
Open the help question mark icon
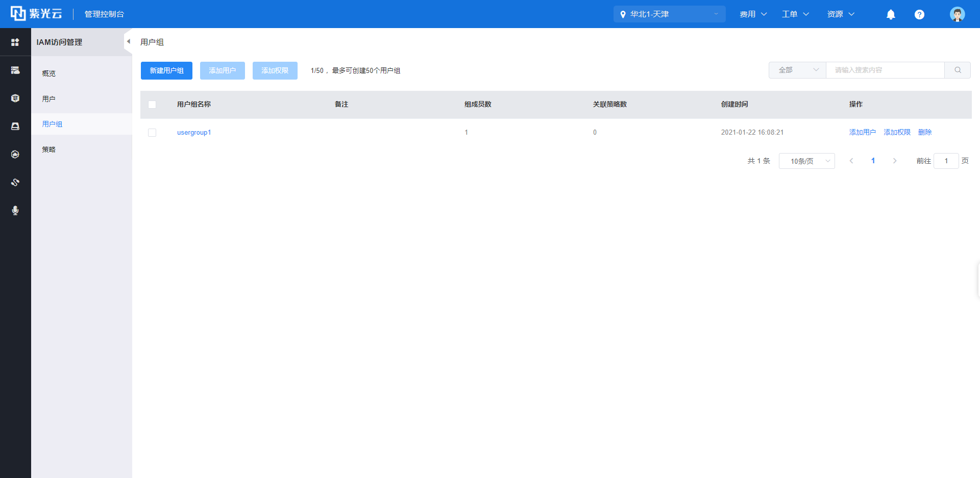[x=919, y=14]
